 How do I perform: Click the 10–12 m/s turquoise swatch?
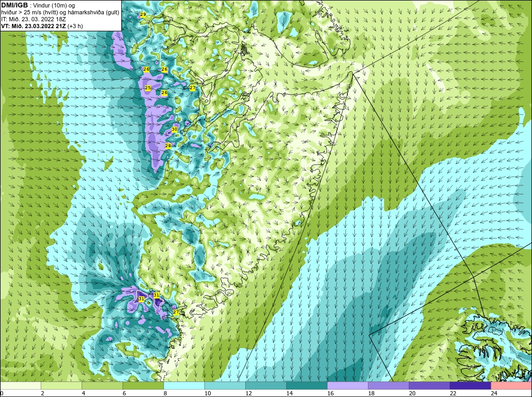click(x=225, y=386)
